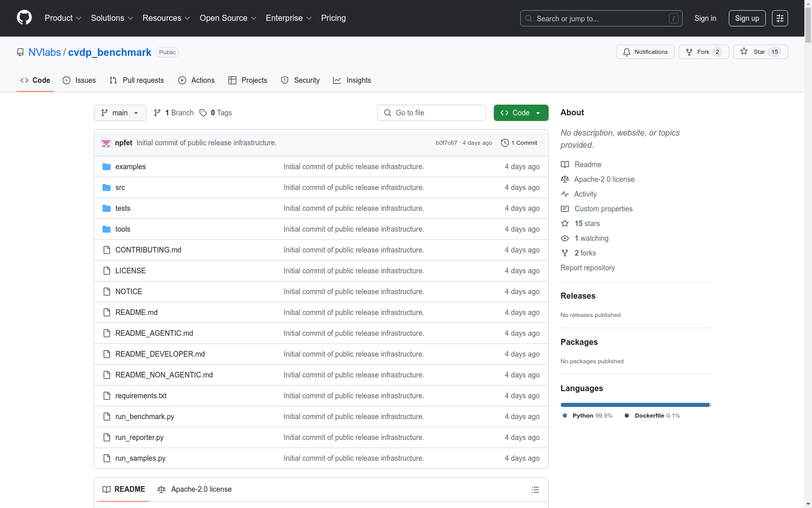
Task: Open the examples folder icon
Action: tap(107, 167)
